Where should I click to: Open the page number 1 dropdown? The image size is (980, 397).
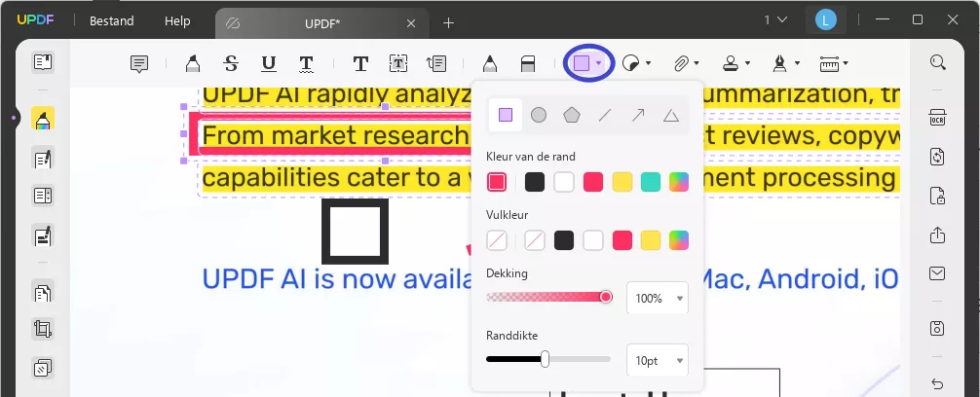coord(775,20)
